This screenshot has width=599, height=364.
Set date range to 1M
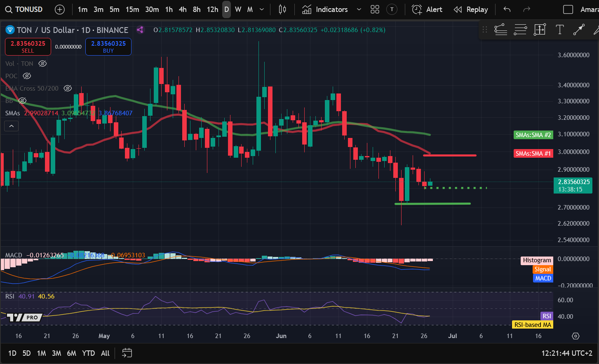coord(41,353)
